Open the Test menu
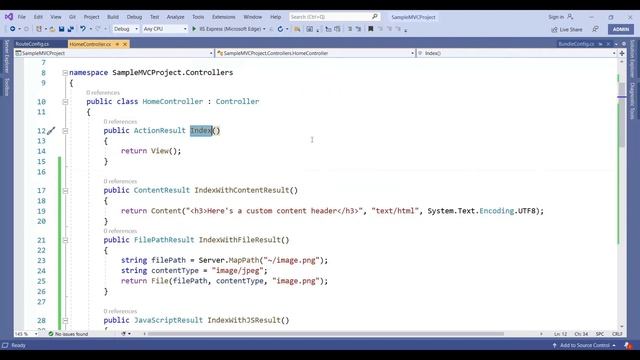The height and width of the screenshot is (360, 640). [155, 17]
